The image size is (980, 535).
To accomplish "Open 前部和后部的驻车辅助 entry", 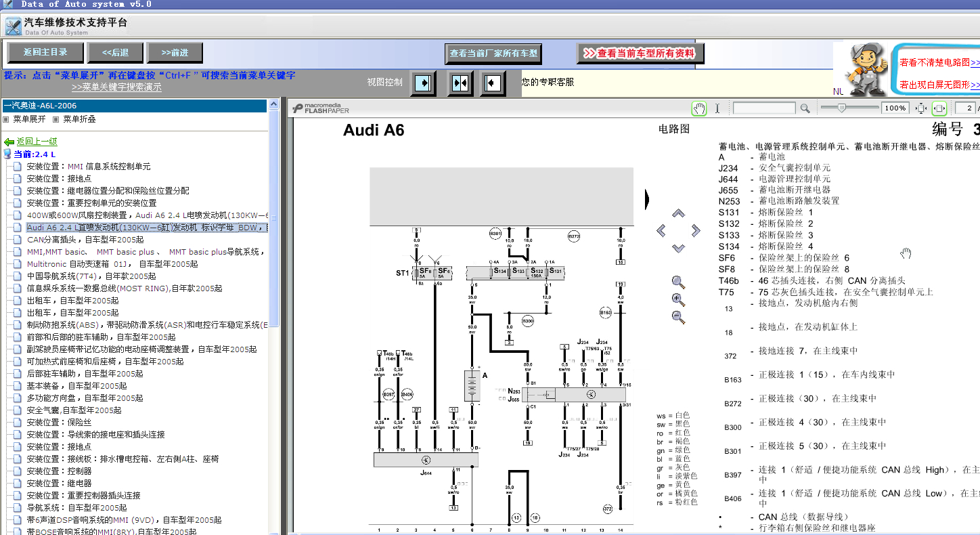I will [x=101, y=337].
